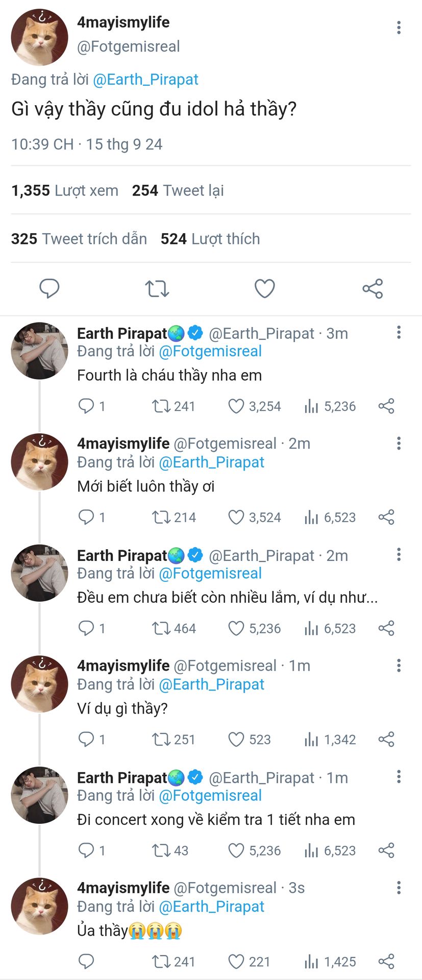This screenshot has height=980, width=422.
Task: Reply to "Đi concert xong về kiểm tra" tweet
Action: [x=86, y=850]
